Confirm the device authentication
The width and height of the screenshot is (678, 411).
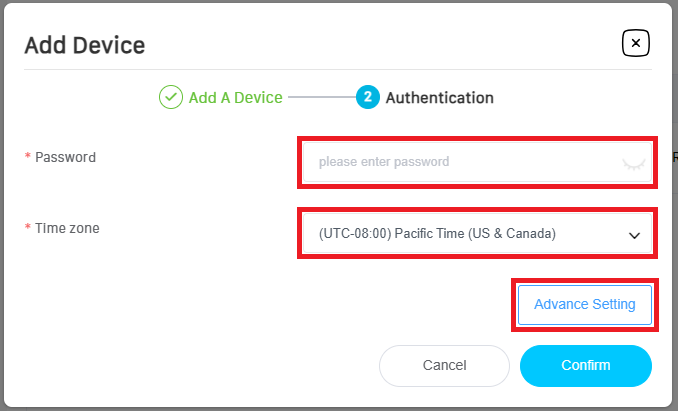585,365
